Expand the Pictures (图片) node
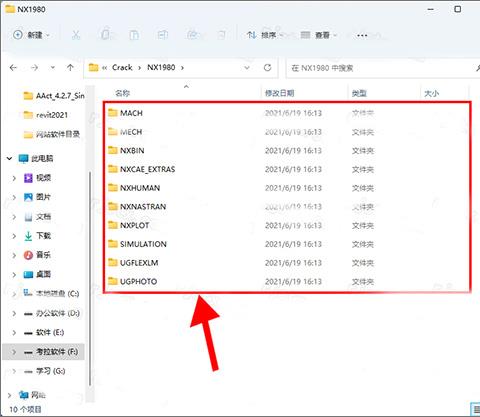The width and height of the screenshot is (480, 417). [14, 197]
